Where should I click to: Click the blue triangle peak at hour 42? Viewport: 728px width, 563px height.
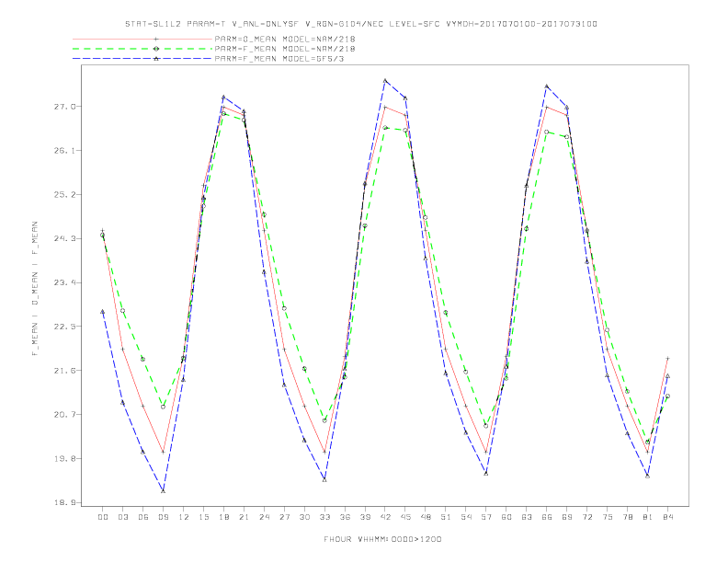[x=385, y=80]
